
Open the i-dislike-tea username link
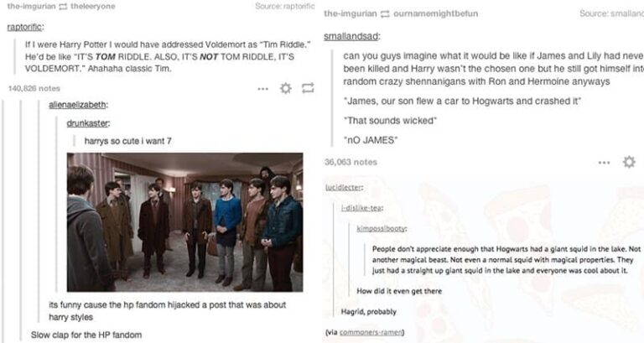(361, 208)
